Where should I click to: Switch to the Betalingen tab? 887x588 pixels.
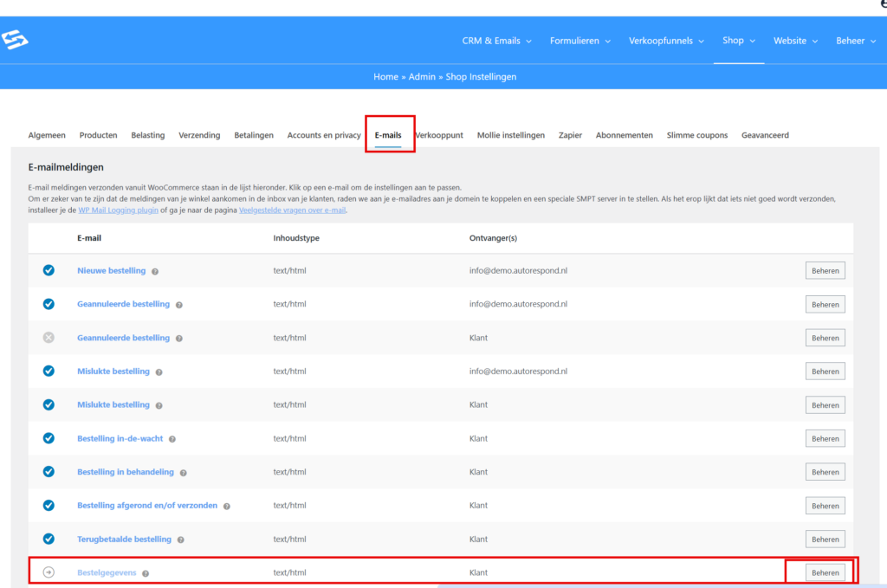(x=254, y=135)
